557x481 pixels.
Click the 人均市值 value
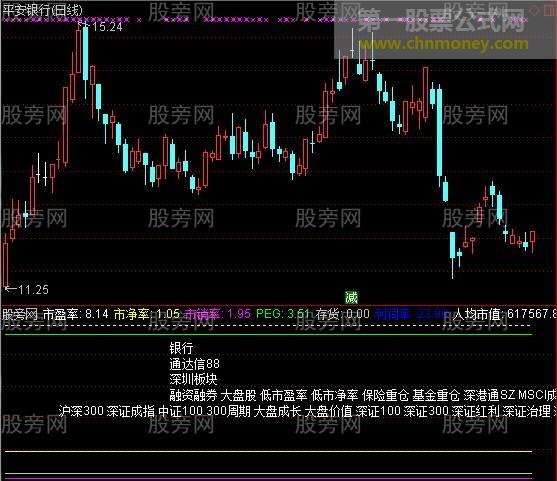click(505, 314)
